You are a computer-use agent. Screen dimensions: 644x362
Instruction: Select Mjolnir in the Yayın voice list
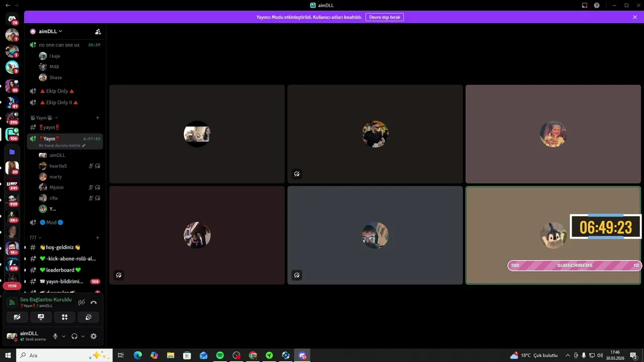pyautogui.click(x=70, y=187)
